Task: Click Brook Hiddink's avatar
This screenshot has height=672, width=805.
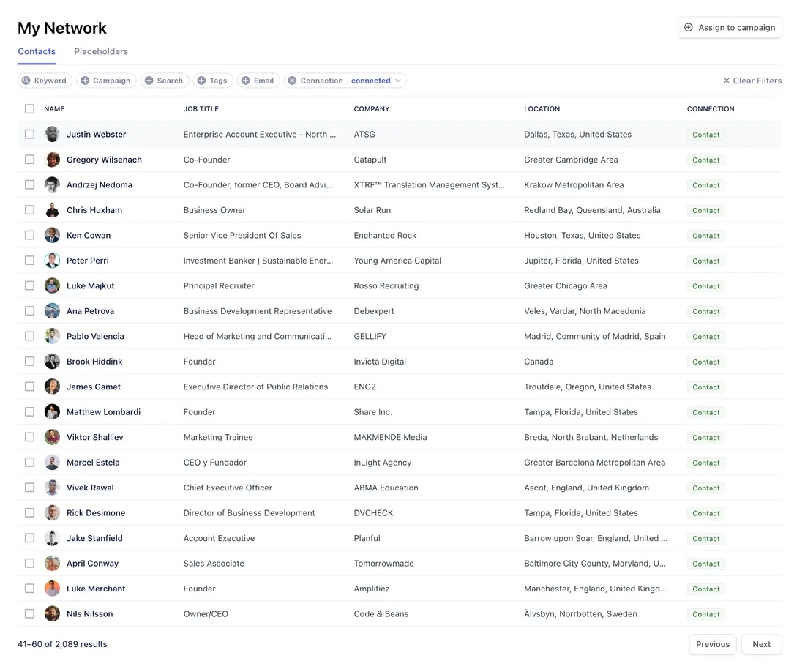Action: (52, 361)
